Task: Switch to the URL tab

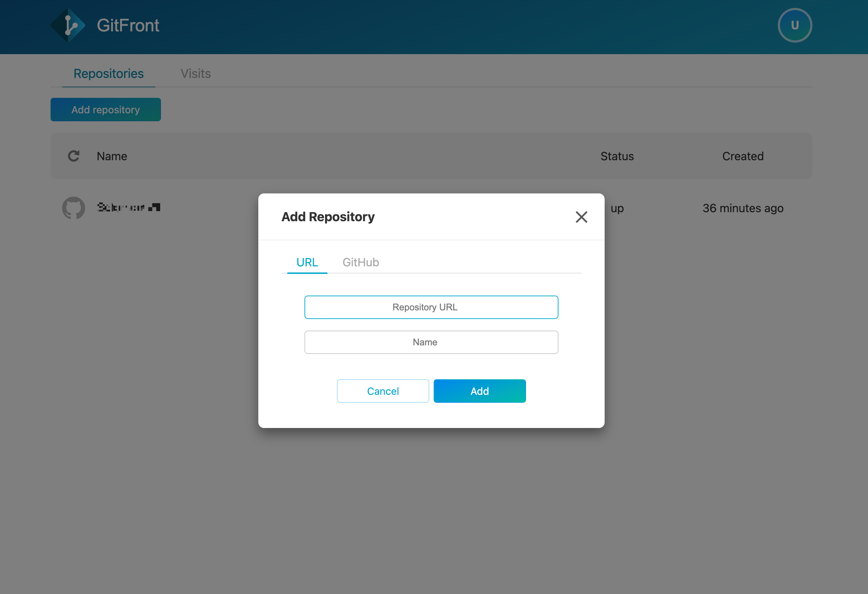Action: tap(307, 262)
